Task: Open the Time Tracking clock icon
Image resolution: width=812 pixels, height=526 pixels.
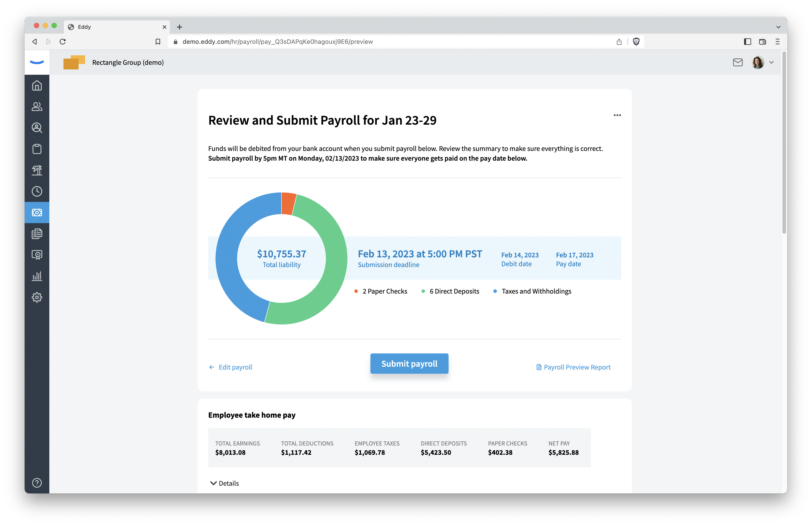Action: [37, 191]
